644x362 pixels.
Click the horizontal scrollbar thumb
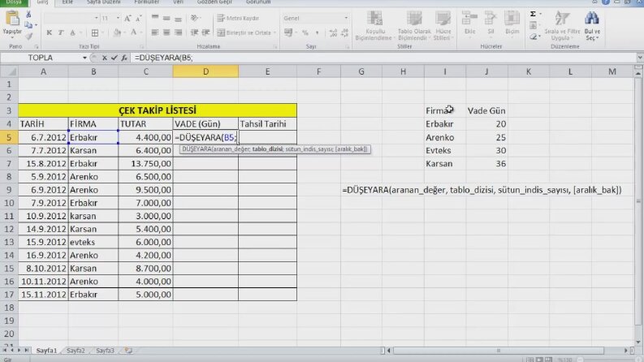498,351
